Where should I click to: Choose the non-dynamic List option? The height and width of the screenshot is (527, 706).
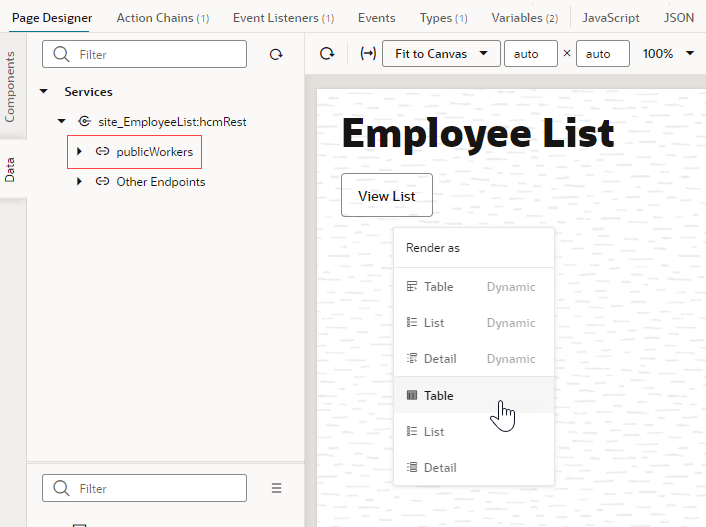coord(474,431)
